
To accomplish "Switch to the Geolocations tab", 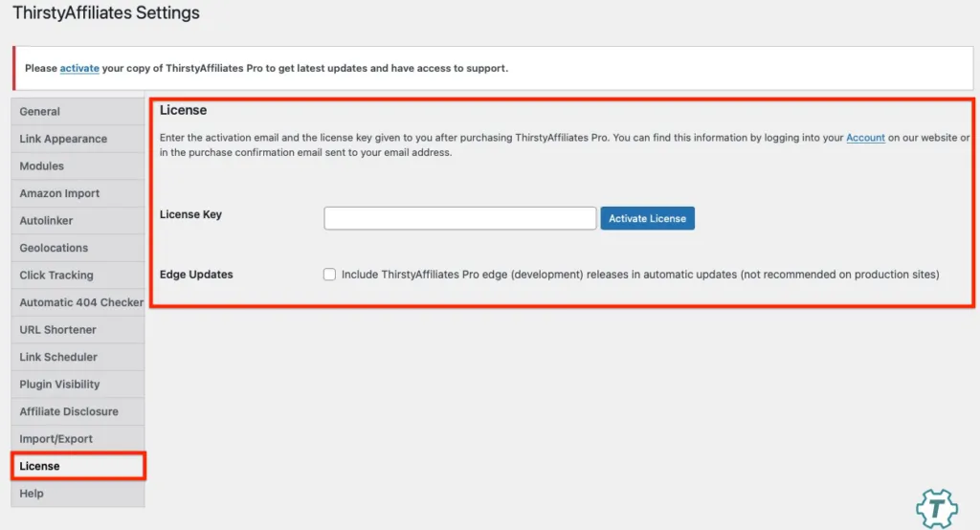I will tap(54, 248).
